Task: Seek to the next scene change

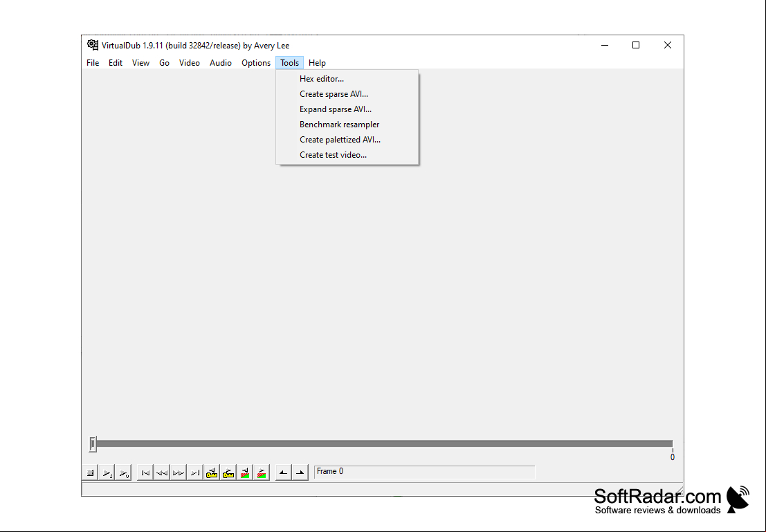Action: tap(262, 473)
